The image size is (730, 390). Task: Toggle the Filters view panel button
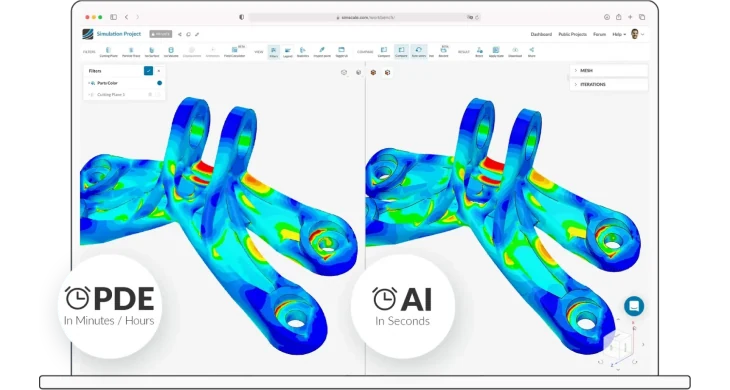point(274,52)
